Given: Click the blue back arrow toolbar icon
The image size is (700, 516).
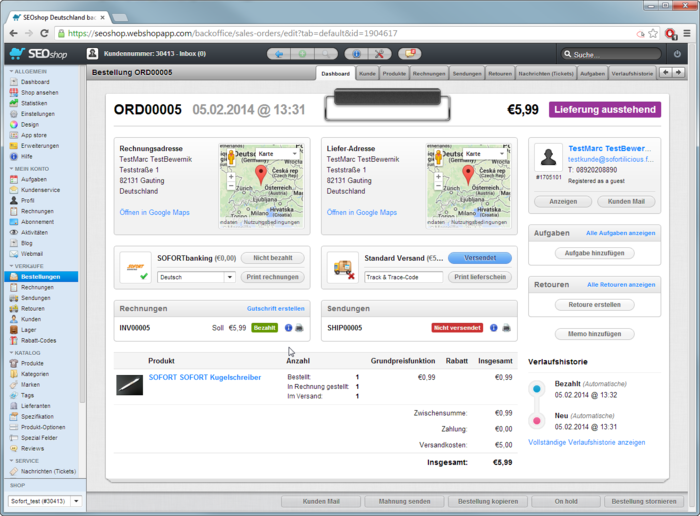Looking at the screenshot, I should click(x=277, y=54).
